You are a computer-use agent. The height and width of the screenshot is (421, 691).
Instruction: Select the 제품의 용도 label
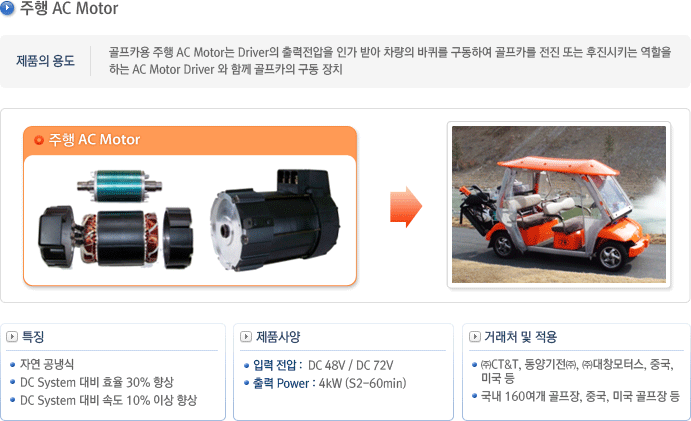point(45,60)
